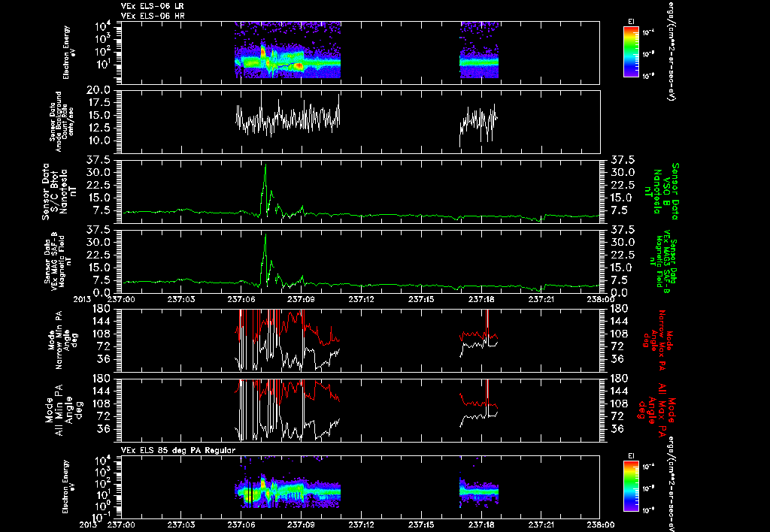Click the bottom panel 'Electron Energy eV' axis label
The image size is (770, 532).
click(67, 487)
